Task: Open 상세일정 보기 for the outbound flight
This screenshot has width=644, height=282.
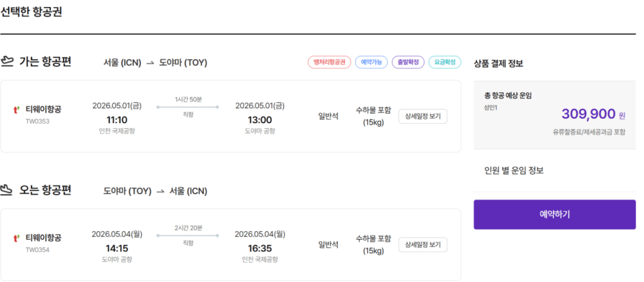Action: 423,116
